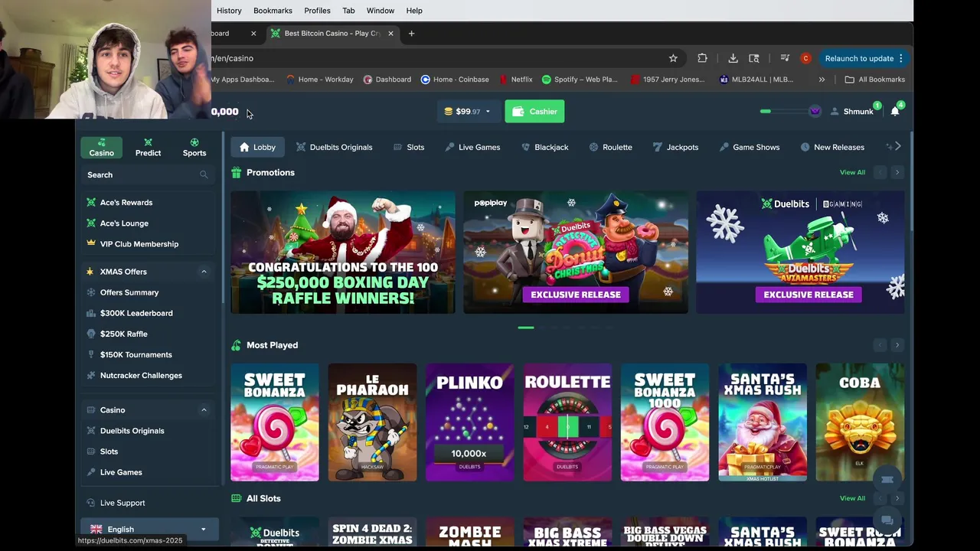Open Roulette category tab
This screenshot has width=980, height=551.
610,147
